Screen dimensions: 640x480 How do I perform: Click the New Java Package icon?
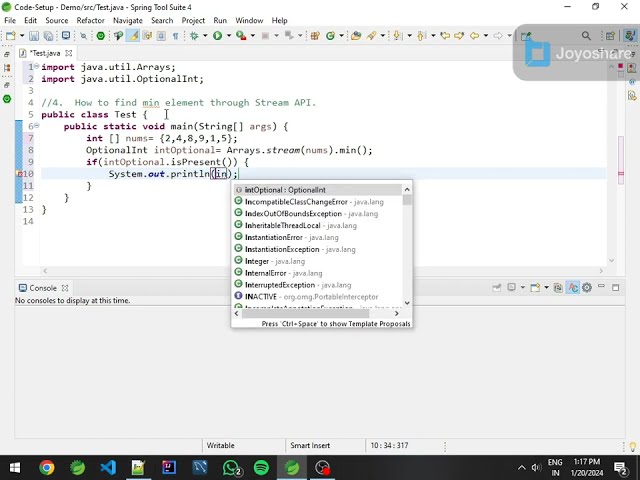coord(315,36)
